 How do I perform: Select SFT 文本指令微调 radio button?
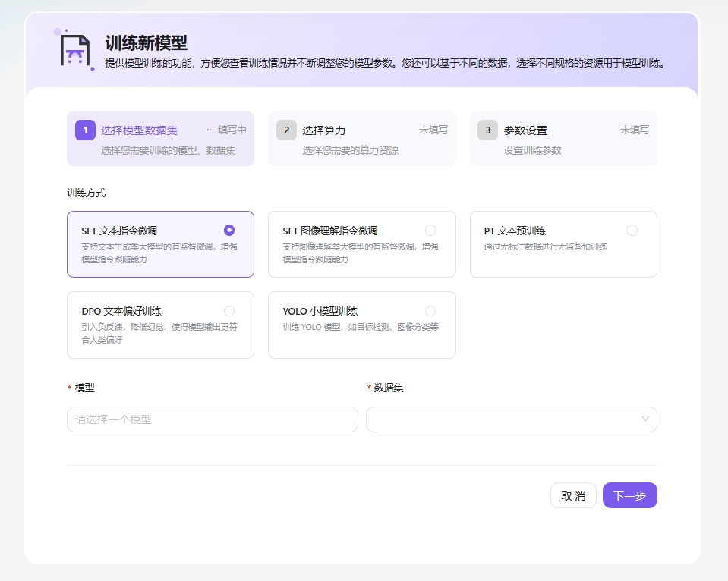(x=229, y=230)
